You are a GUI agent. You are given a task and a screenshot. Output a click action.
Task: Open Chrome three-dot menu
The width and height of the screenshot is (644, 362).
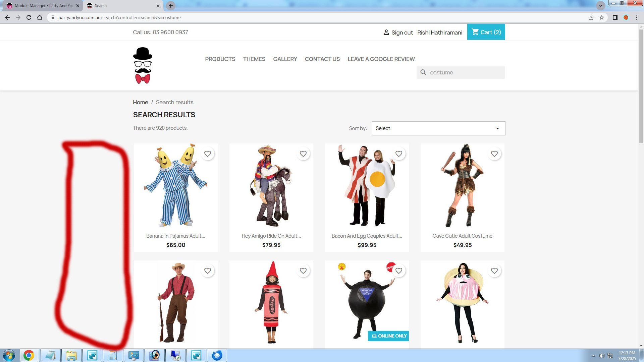(x=637, y=17)
